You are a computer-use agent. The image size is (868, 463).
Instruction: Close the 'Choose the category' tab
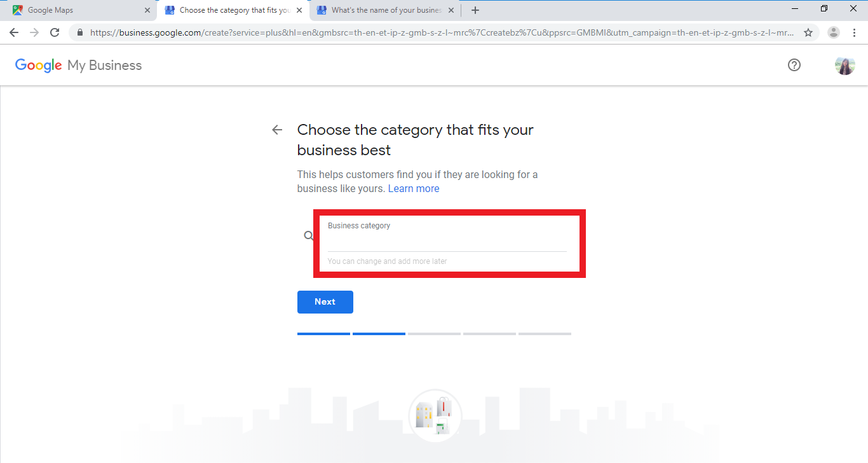click(x=299, y=10)
